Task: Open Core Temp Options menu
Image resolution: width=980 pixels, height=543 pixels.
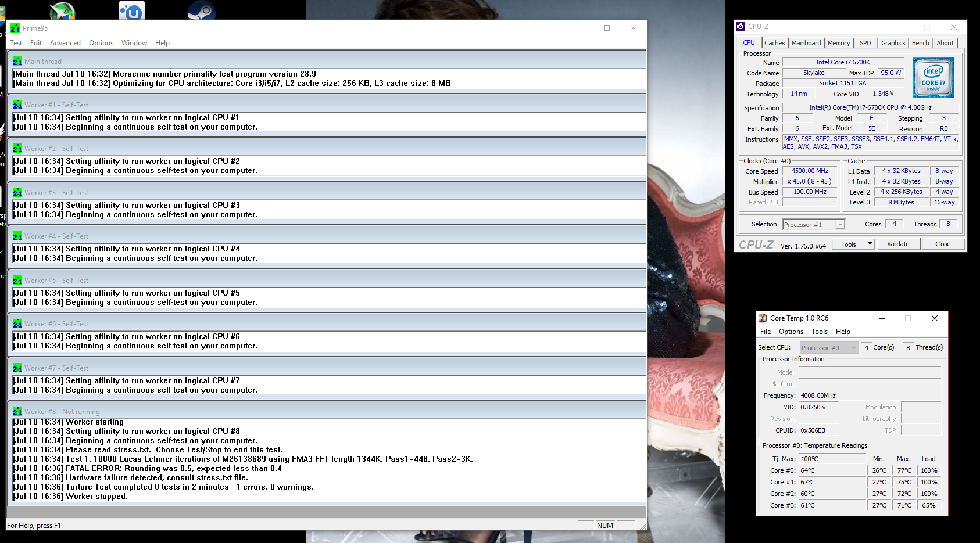Action: 791,332
